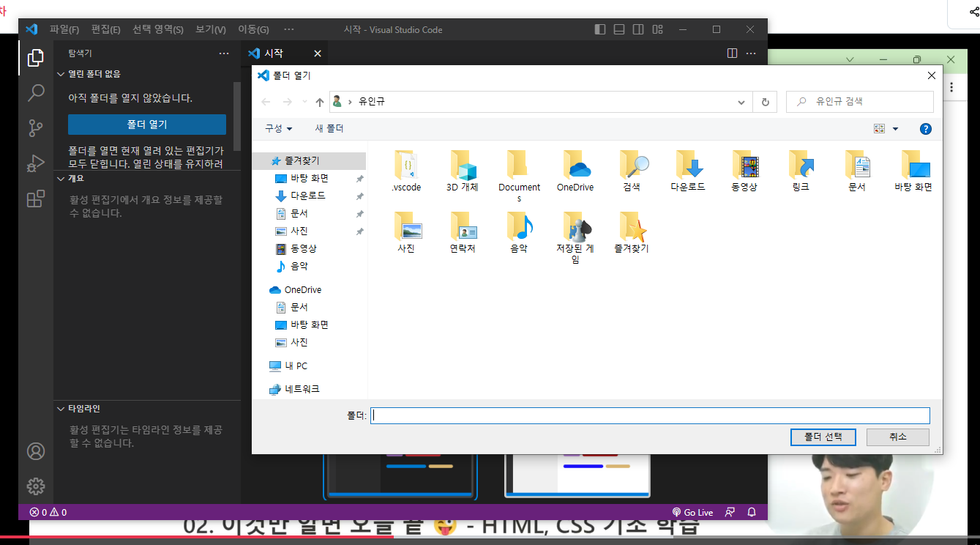Change the view mode using the dialog's view icon
Image resolution: width=980 pixels, height=545 pixels.
point(880,129)
